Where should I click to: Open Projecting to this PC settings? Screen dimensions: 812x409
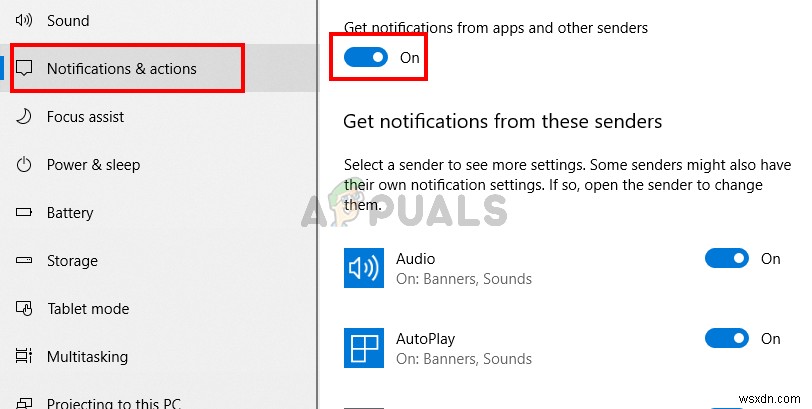pyautogui.click(x=114, y=403)
